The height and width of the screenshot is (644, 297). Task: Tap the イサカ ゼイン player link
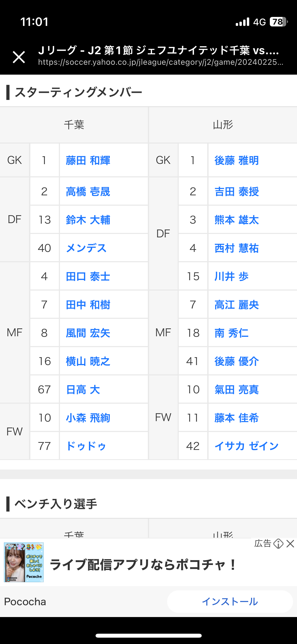click(247, 446)
